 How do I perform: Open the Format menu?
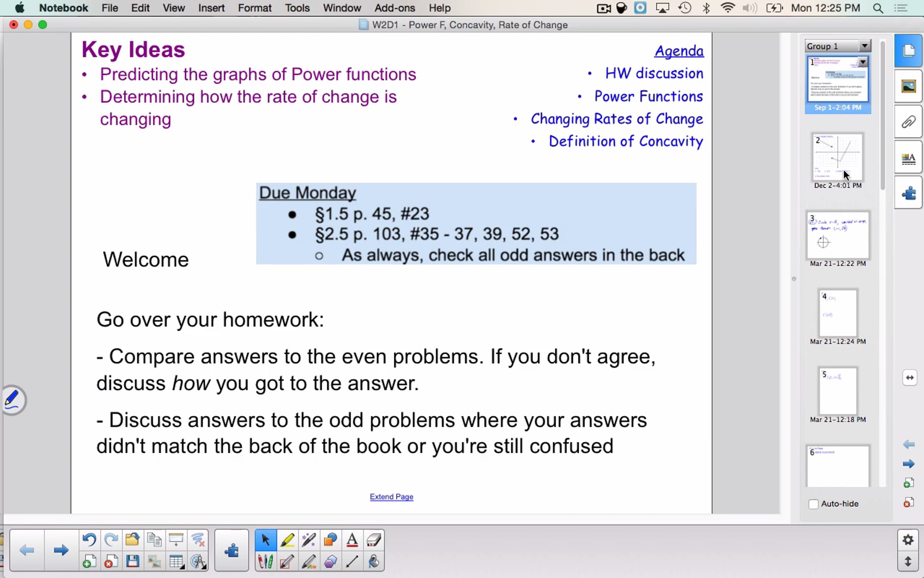point(254,8)
